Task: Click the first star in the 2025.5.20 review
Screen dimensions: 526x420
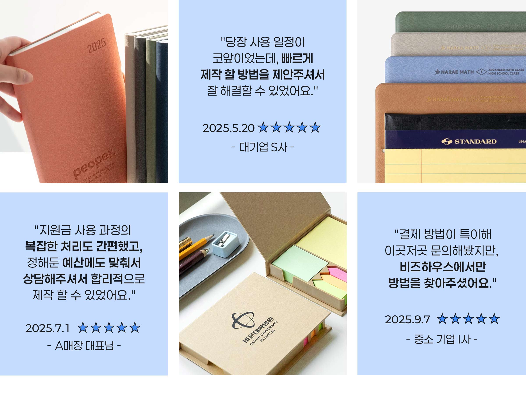Action: tap(263, 127)
